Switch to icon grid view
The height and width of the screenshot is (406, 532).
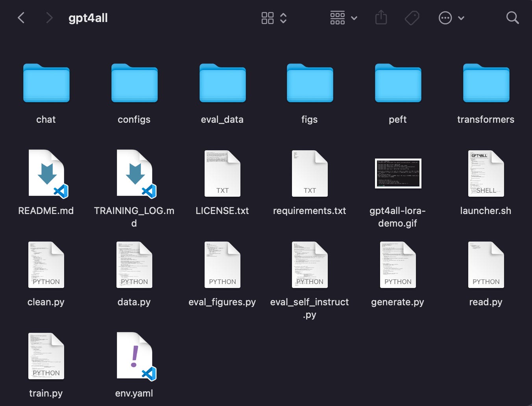pos(268,18)
